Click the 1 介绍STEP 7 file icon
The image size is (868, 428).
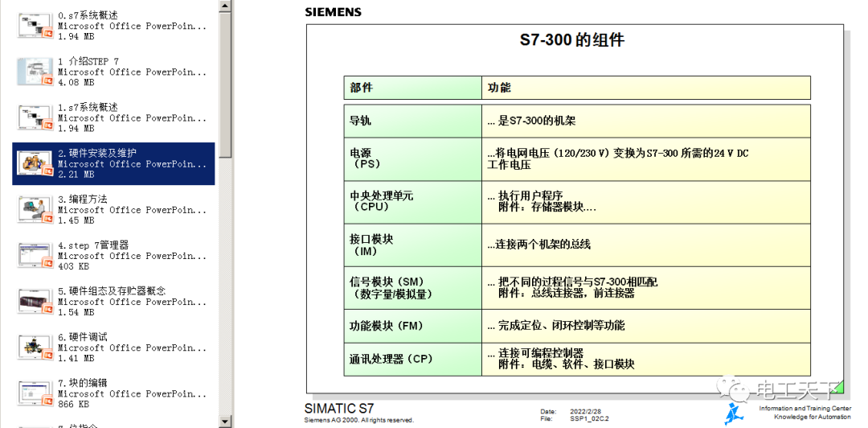35,72
